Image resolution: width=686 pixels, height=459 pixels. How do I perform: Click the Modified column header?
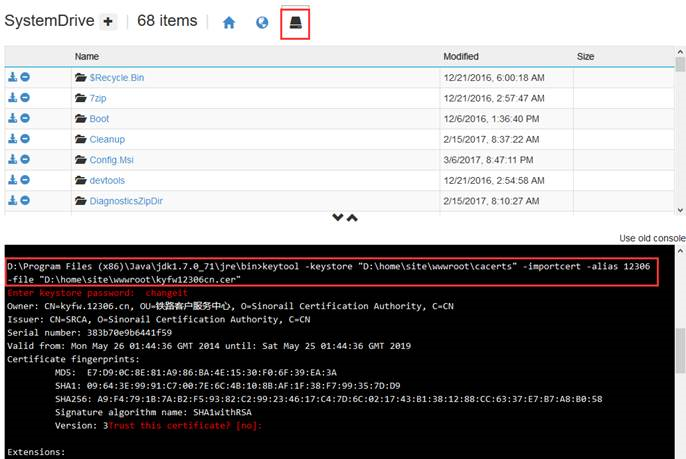click(x=460, y=57)
